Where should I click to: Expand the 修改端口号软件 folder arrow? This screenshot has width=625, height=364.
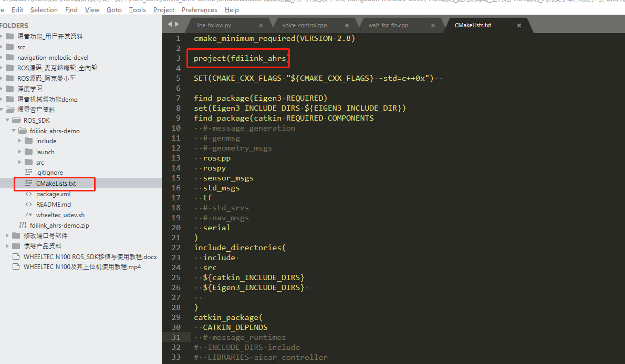(x=7, y=235)
